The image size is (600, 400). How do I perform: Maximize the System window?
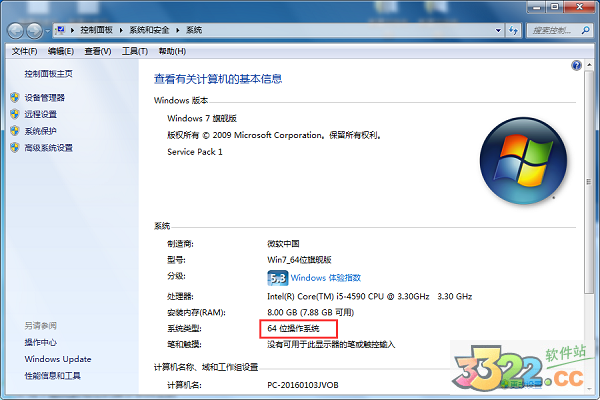[554, 7]
